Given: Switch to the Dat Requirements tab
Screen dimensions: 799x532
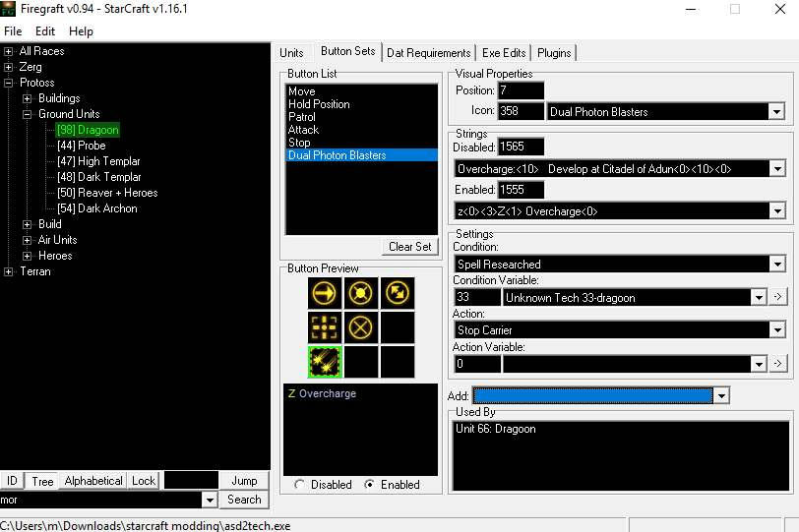Looking at the screenshot, I should click(429, 53).
